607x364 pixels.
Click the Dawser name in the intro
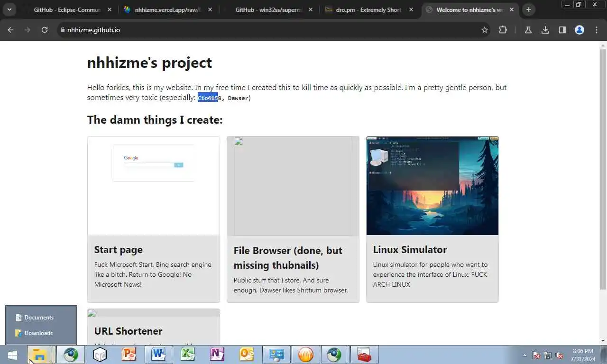click(238, 98)
